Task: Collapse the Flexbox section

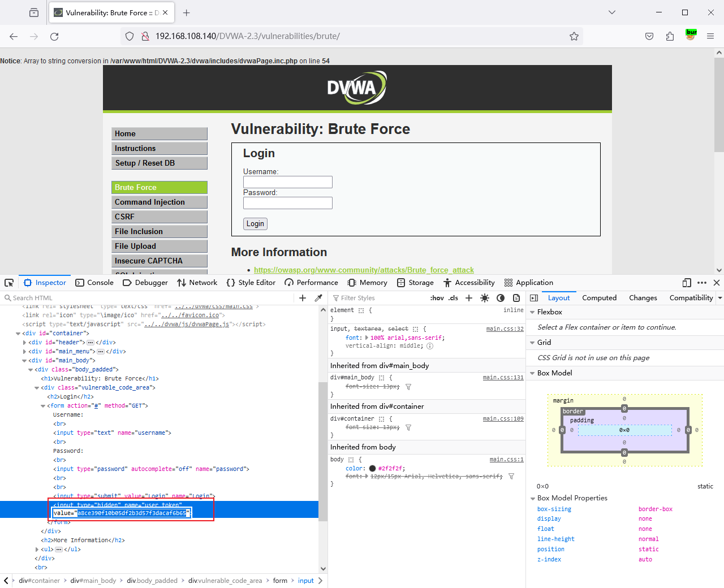Action: 532,312
